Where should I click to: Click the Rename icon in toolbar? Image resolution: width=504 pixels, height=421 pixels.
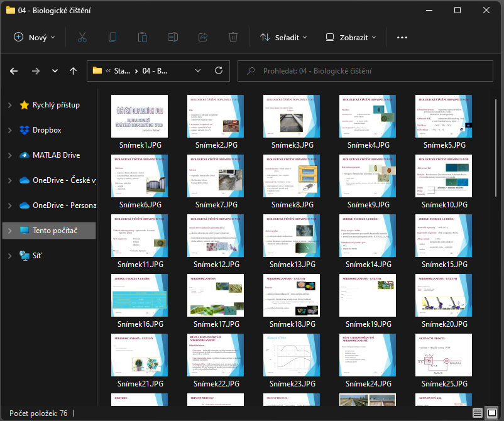click(x=173, y=37)
